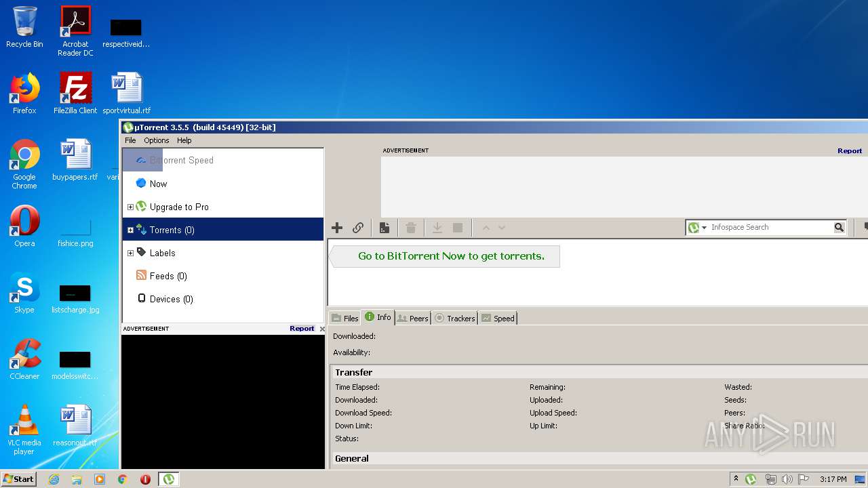Open Acrobat Reader DC shortcut
The width and height of the screenshot is (868, 488).
pyautogui.click(x=75, y=31)
